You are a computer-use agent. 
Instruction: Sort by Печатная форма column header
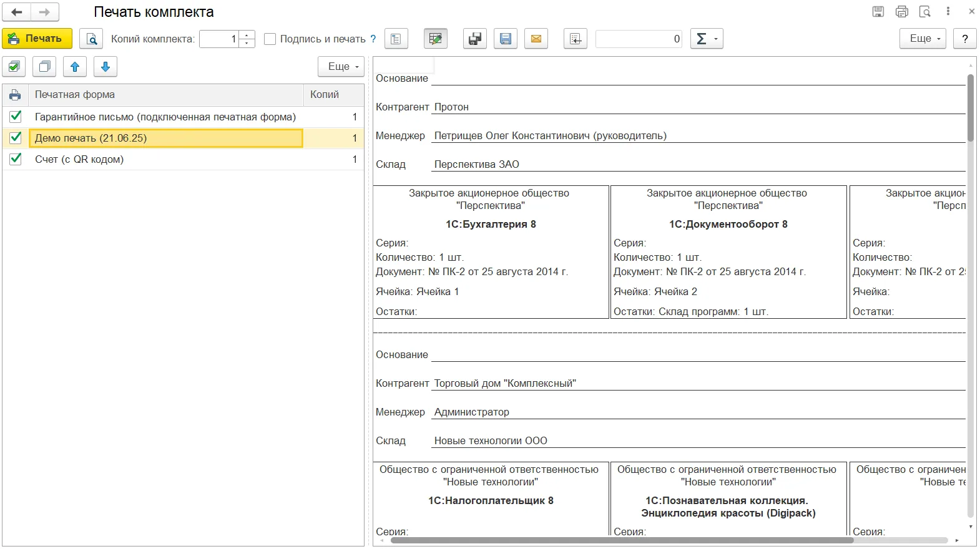(166, 95)
